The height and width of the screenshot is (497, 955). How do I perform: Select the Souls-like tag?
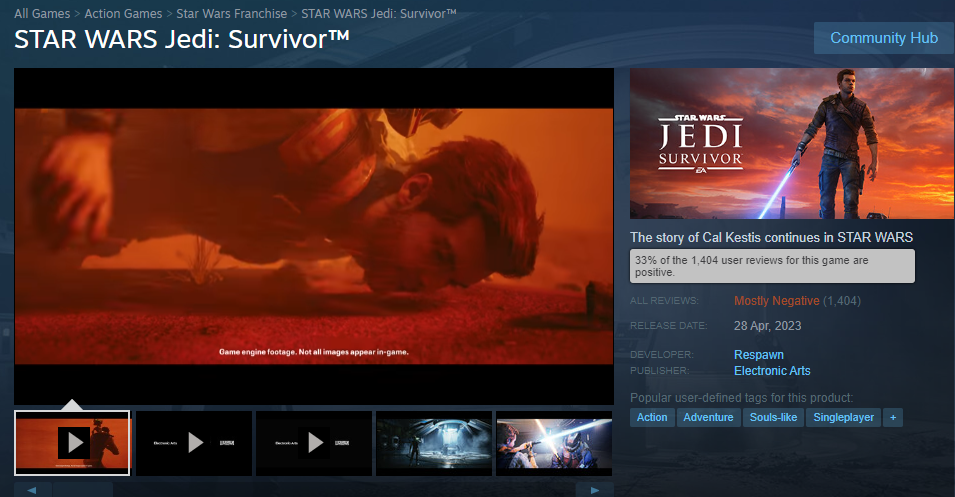[774, 417]
